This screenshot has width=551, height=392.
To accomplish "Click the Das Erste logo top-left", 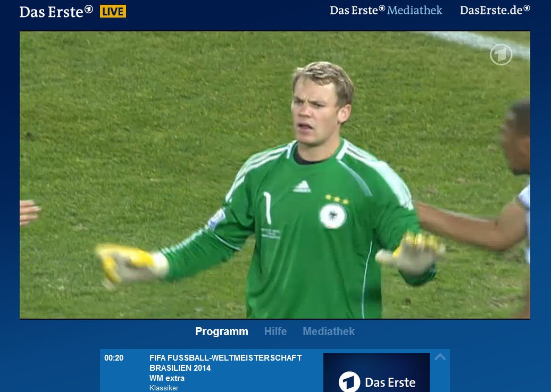I will (56, 12).
